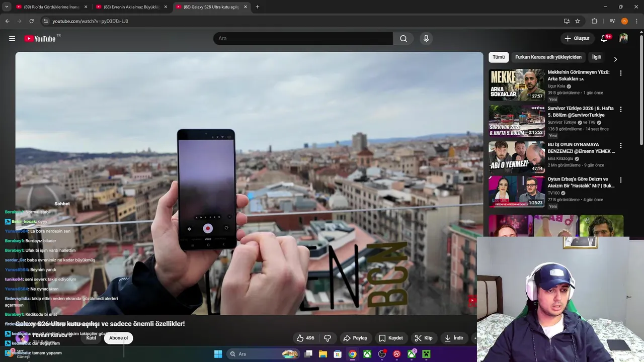Screen dimensions: 644x362
Task: Select Furkan Karaca adlı yükleyiciden chip
Action: (548, 57)
